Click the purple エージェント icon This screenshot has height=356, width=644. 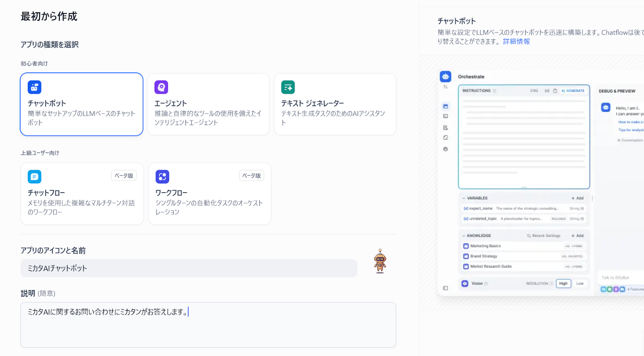pyautogui.click(x=161, y=87)
